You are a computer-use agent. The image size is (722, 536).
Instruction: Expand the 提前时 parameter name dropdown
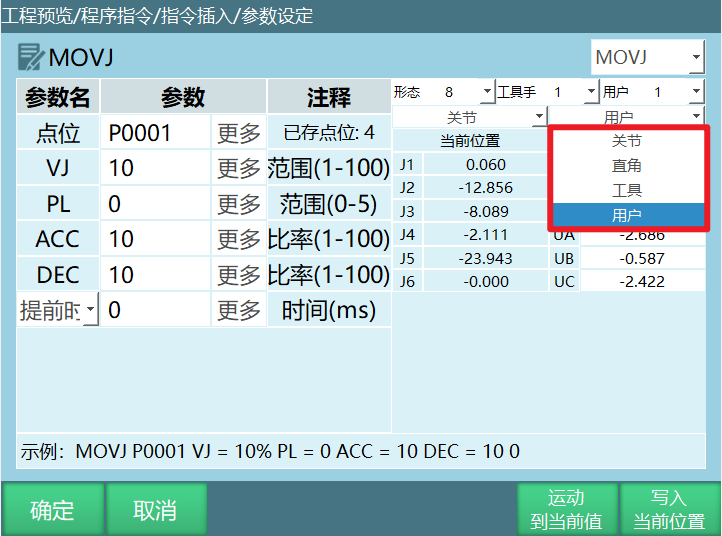click(x=58, y=310)
